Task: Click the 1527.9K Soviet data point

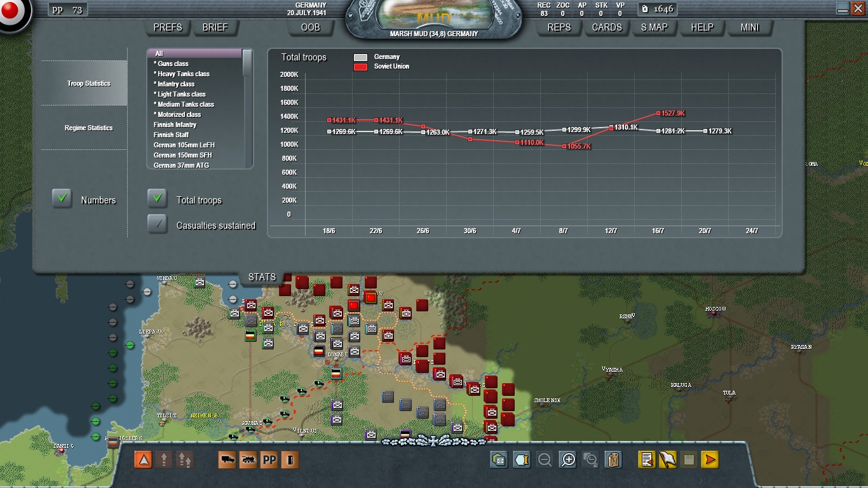Action: point(658,113)
